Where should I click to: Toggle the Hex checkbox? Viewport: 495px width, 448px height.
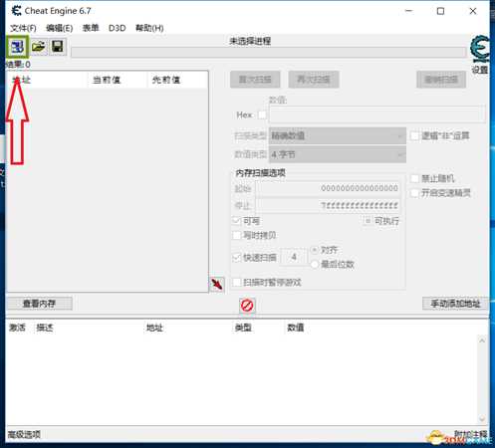click(x=262, y=114)
